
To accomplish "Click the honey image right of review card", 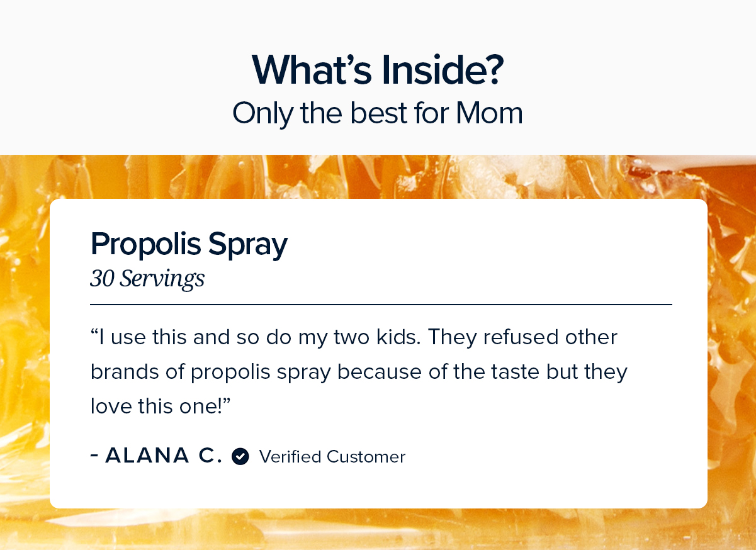I will tap(731, 352).
